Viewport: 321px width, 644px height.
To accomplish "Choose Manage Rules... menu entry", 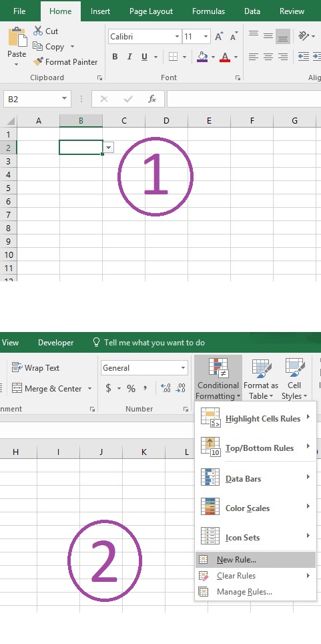I will tap(256, 592).
